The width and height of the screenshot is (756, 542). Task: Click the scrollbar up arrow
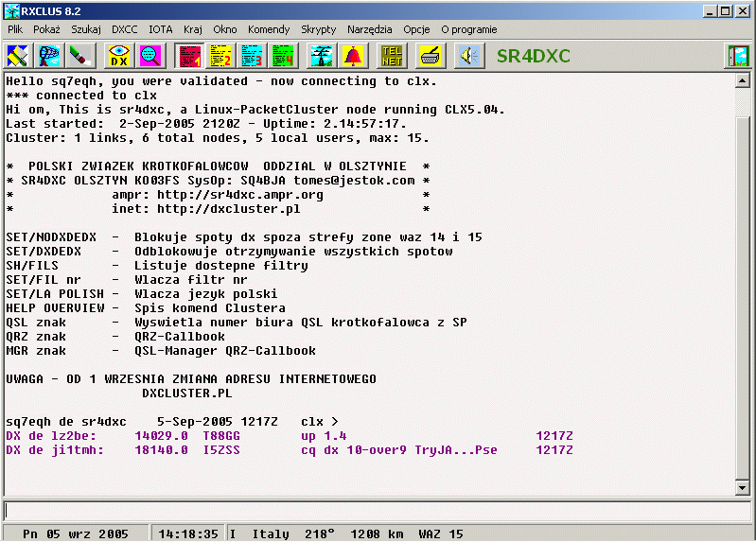(743, 80)
